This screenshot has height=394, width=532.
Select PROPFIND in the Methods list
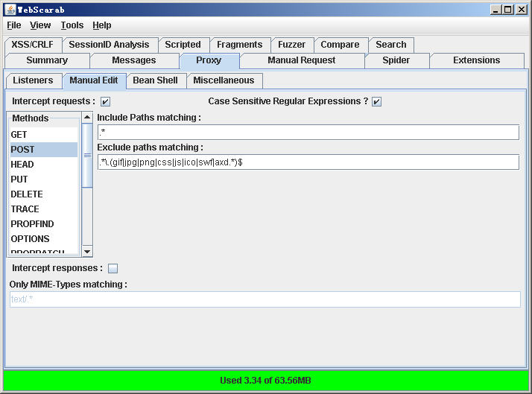coord(44,224)
